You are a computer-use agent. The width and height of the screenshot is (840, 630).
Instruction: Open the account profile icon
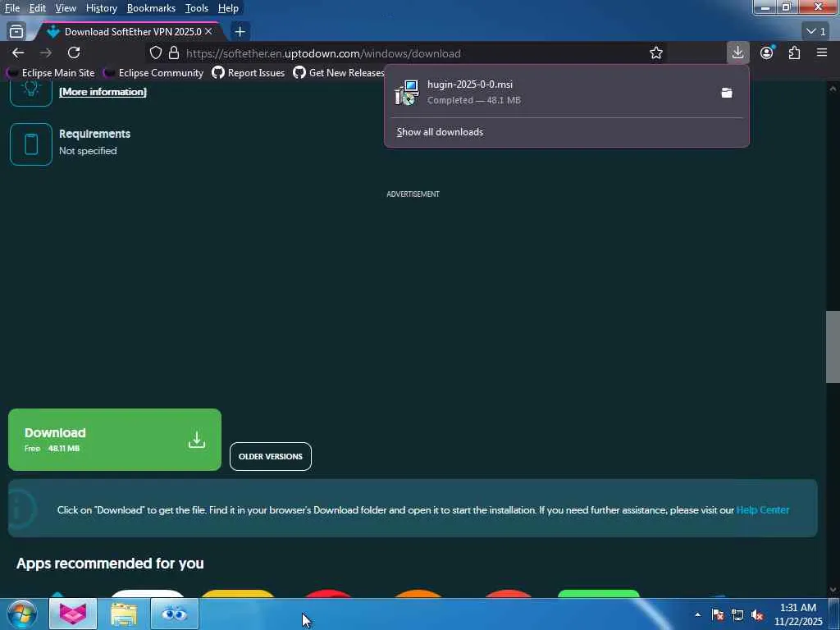click(767, 52)
